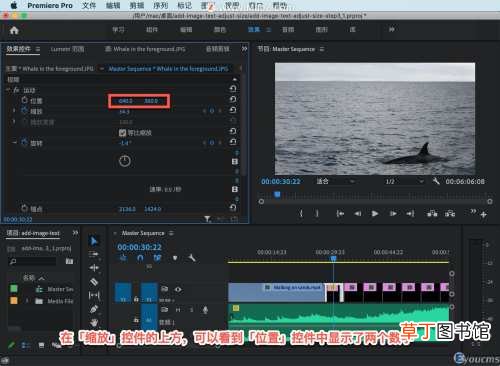Open Effect Controls panel overflow chevrons
The width and height of the screenshot is (500, 366).
(244, 49)
